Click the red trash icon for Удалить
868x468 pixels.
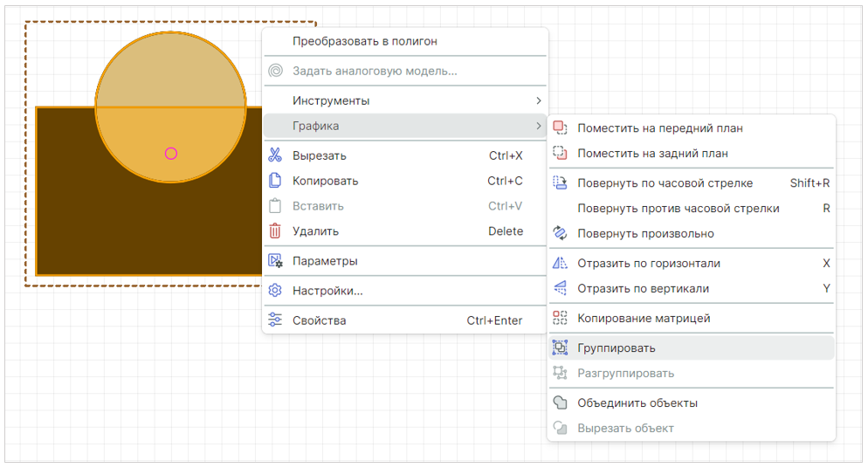275,231
